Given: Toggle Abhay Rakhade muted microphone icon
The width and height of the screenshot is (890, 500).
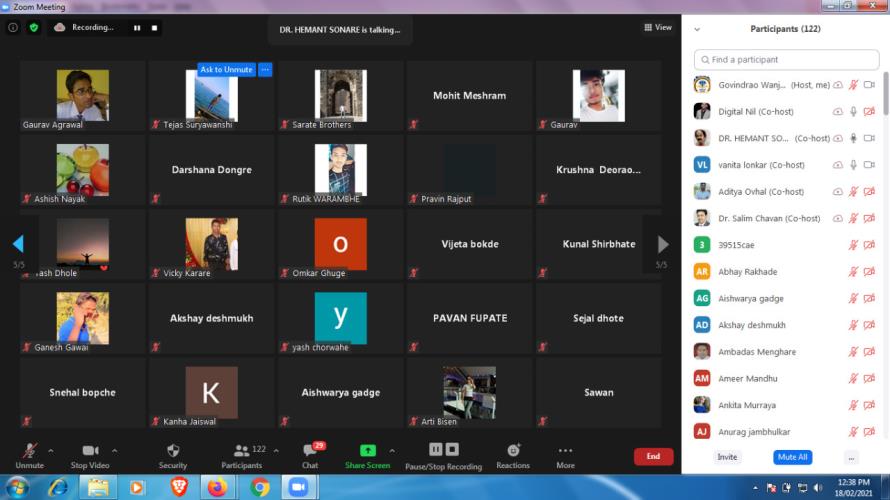Looking at the screenshot, I should point(853,272).
